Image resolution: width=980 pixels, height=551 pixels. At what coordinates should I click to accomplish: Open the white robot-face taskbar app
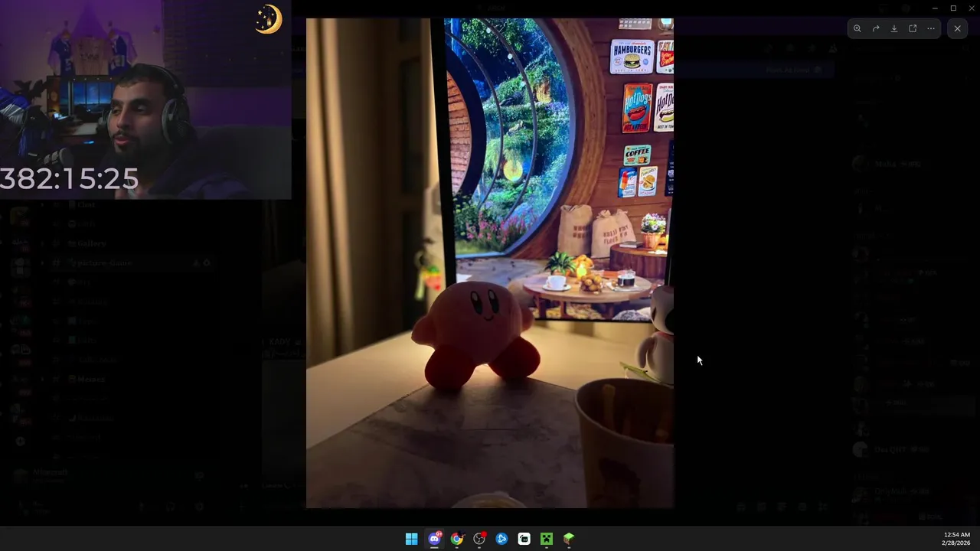(x=524, y=539)
